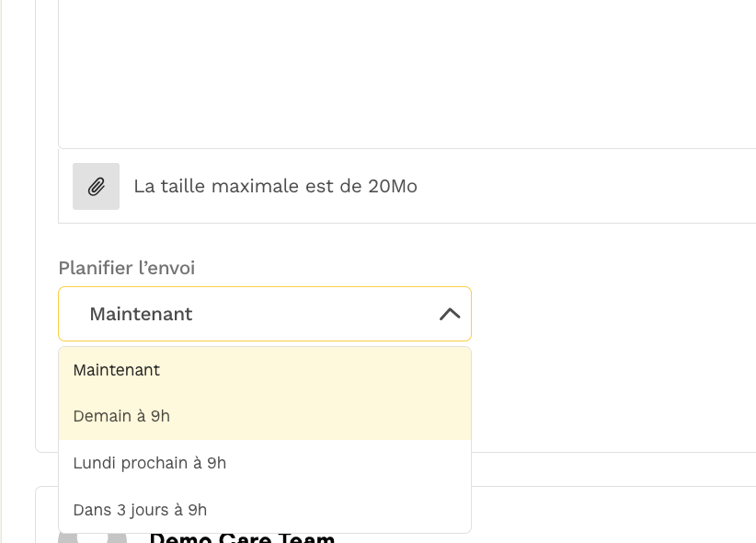Open the Planifier l'envoi combo box
This screenshot has height=543, width=756.
click(264, 314)
